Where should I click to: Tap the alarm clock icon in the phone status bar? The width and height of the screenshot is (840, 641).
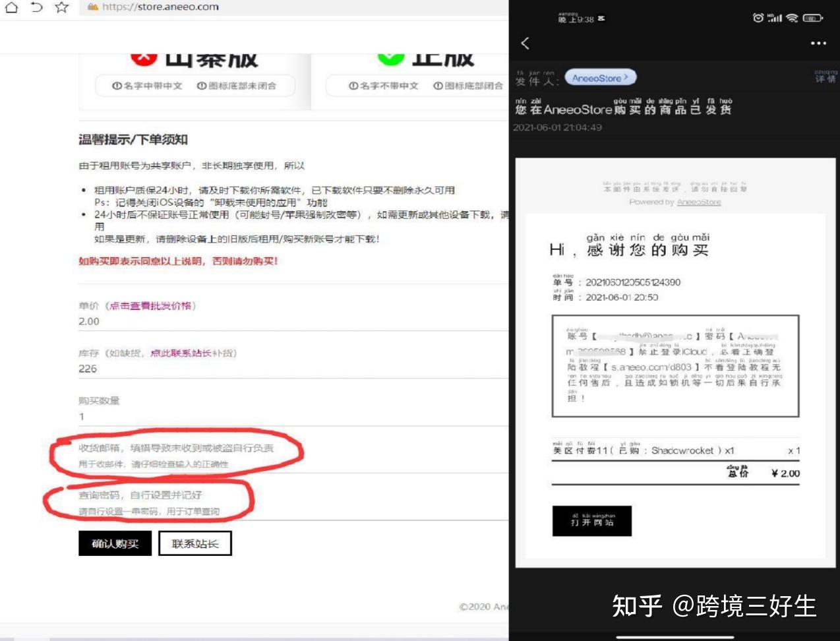[758, 18]
